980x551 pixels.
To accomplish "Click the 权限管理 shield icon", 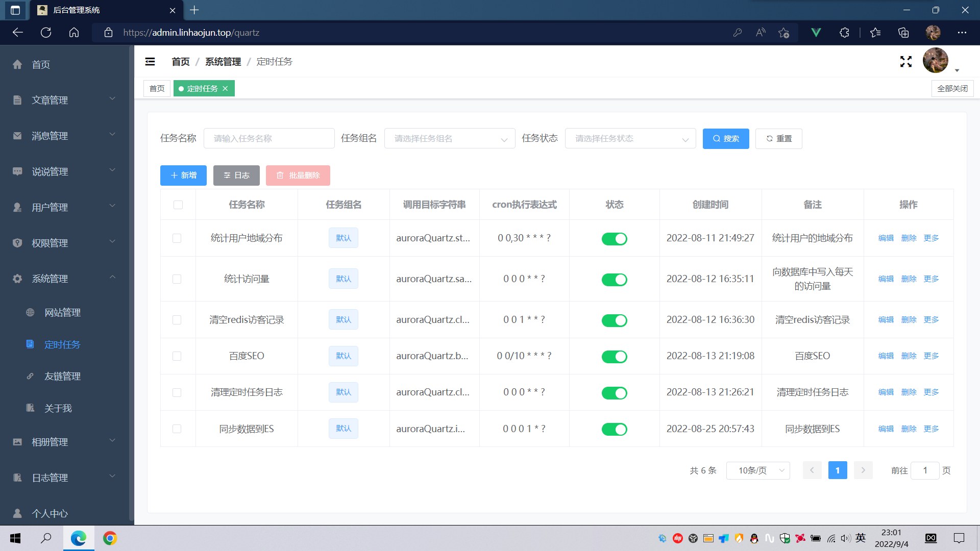I will [x=17, y=243].
